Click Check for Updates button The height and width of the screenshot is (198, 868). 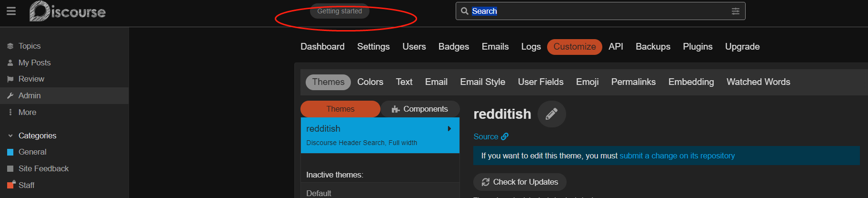pos(519,182)
